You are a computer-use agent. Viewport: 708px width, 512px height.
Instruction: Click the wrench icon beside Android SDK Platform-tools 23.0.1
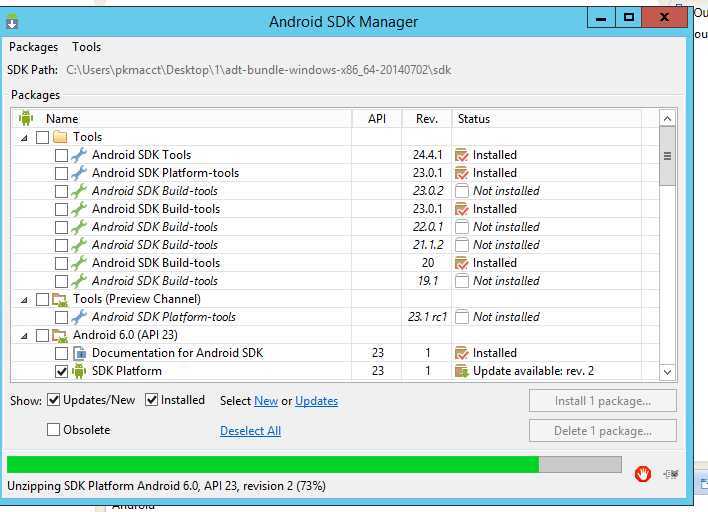tap(79, 173)
